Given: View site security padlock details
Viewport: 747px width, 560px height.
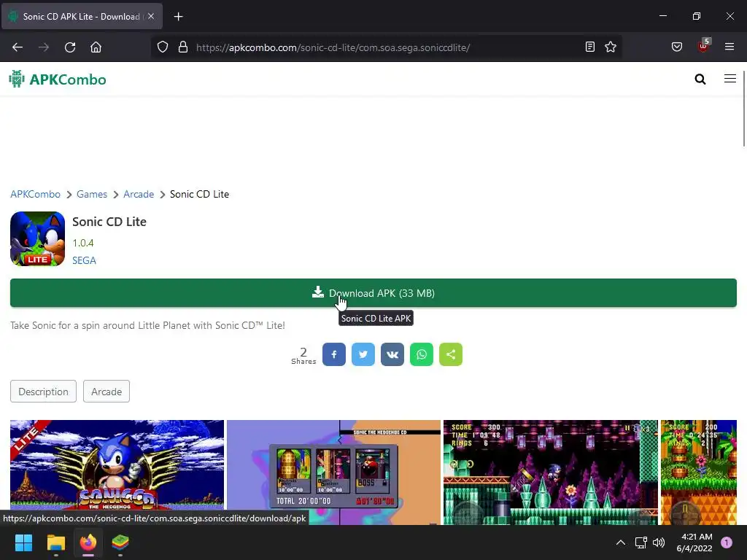Looking at the screenshot, I should 183,47.
